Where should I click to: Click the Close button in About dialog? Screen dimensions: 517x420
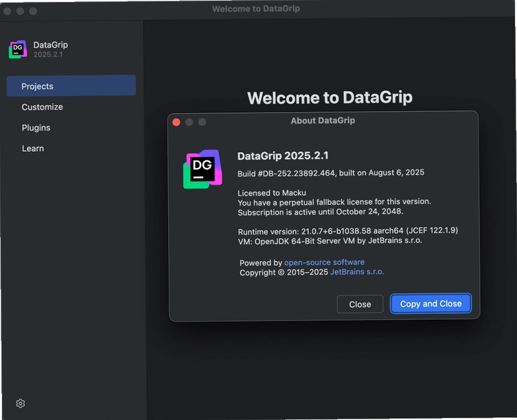(x=360, y=304)
